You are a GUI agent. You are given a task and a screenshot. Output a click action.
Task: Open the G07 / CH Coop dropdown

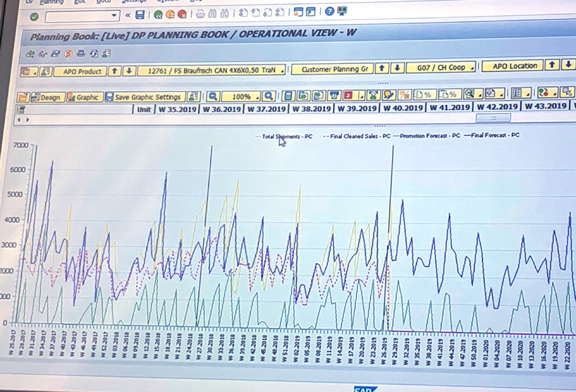(x=441, y=67)
